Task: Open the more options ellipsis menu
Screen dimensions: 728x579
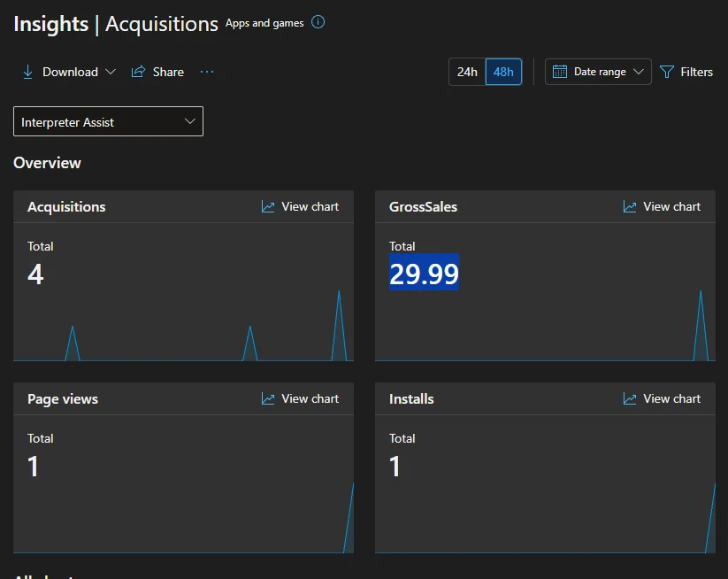Action: point(207,72)
